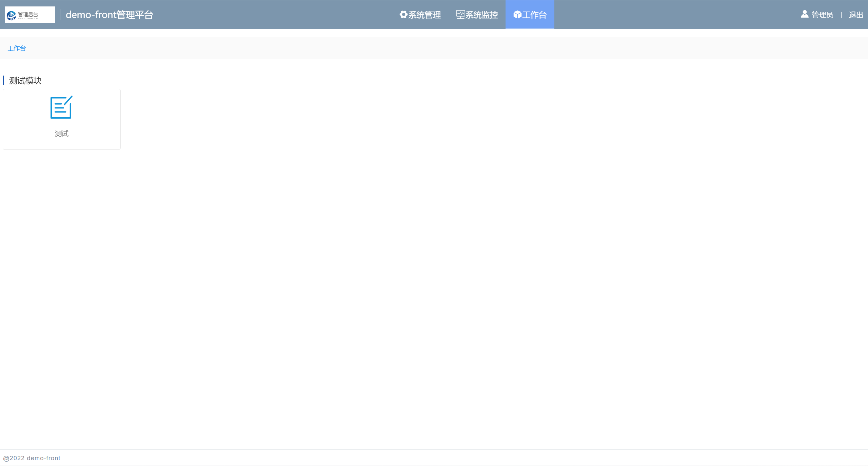The height and width of the screenshot is (466, 868).
Task: Click the monitor icon beside 系统监控
Action: click(x=460, y=15)
